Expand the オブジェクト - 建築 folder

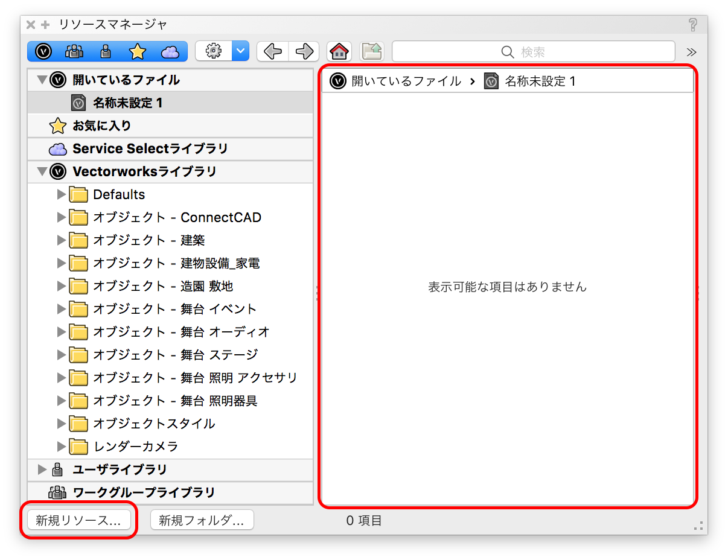[61, 240]
